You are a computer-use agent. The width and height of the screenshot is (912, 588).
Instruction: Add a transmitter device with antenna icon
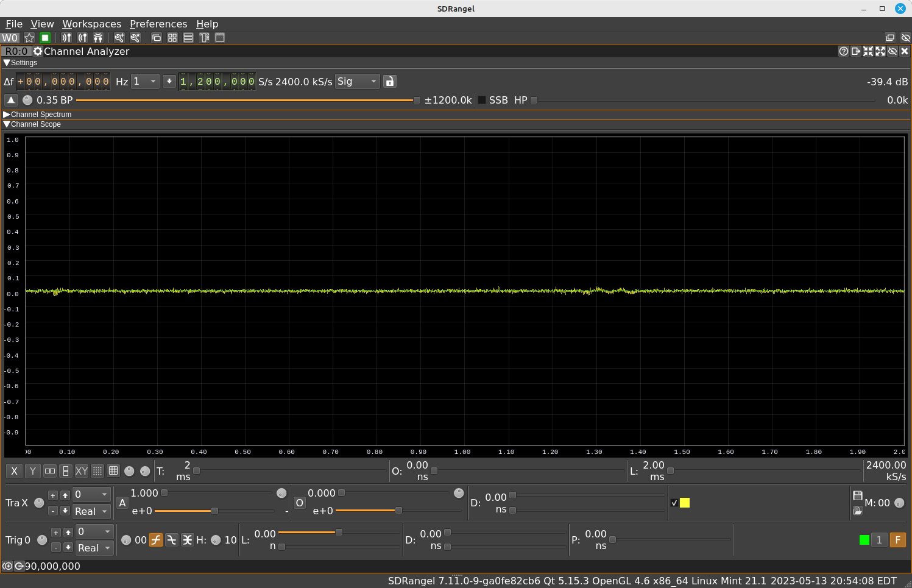82,38
